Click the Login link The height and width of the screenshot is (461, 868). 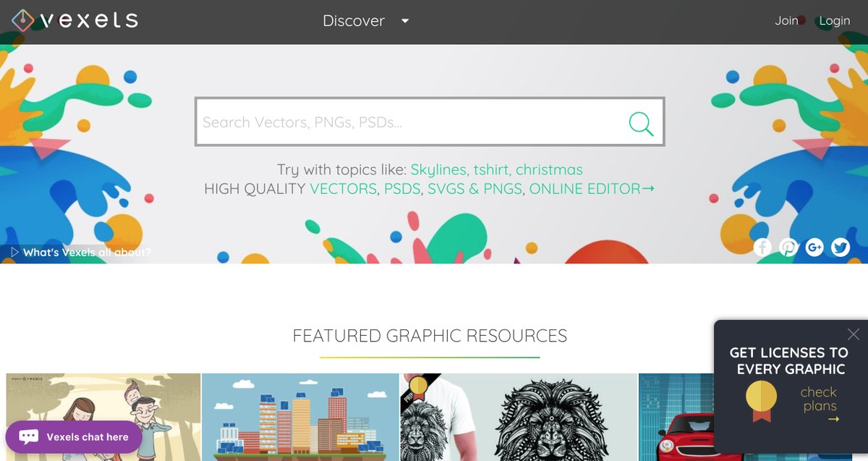coord(834,21)
